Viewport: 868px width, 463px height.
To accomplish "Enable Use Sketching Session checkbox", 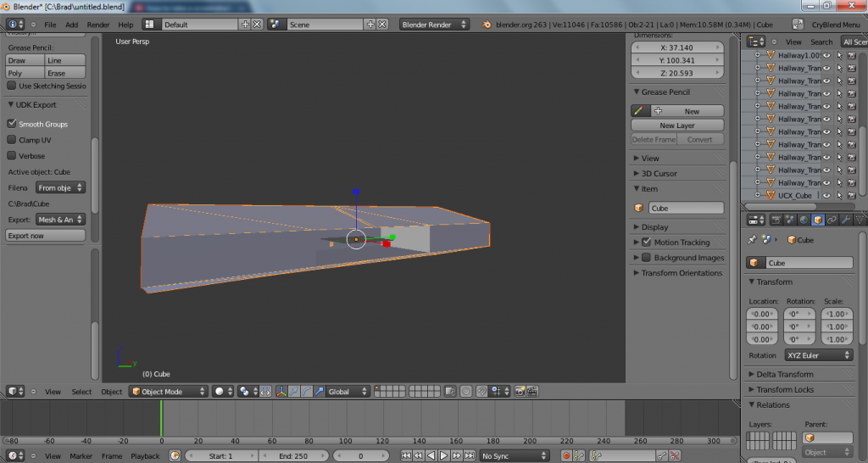I will click(x=12, y=86).
